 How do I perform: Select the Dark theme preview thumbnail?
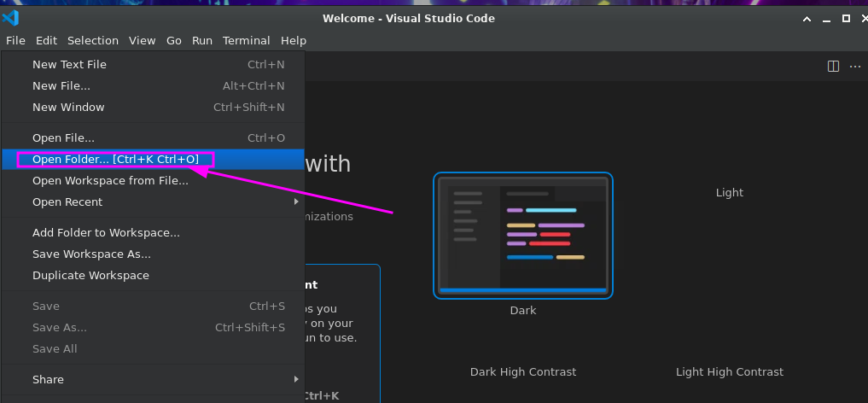click(x=522, y=236)
